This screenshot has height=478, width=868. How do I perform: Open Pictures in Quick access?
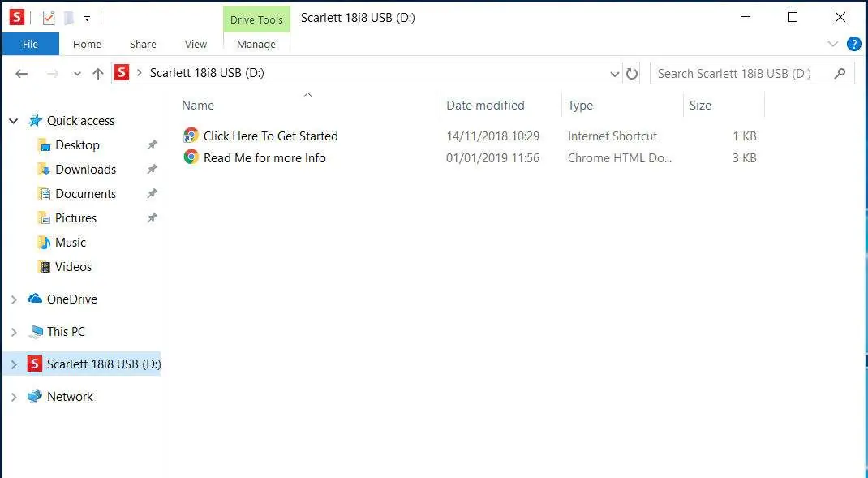click(75, 218)
